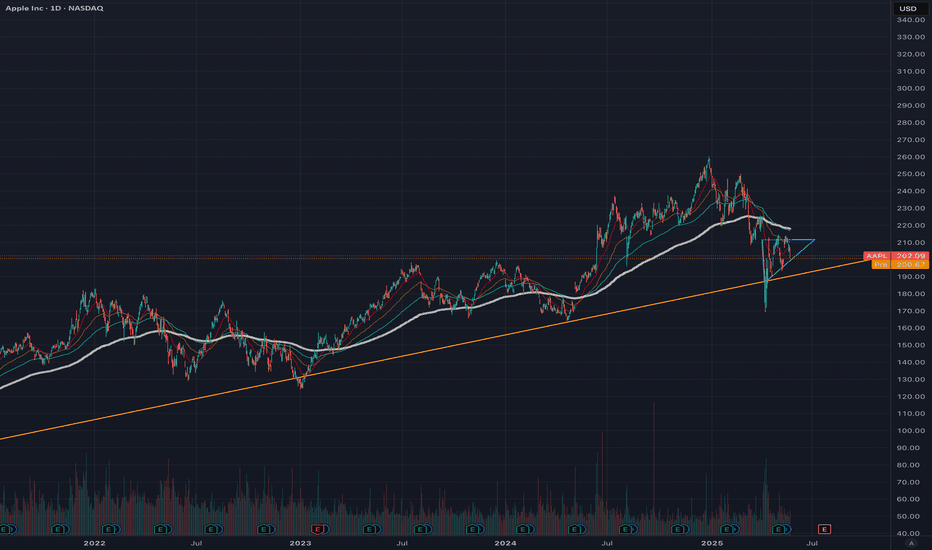Click the 2024 label on the time axis
Image resolution: width=932 pixels, height=550 pixels.
point(505,543)
